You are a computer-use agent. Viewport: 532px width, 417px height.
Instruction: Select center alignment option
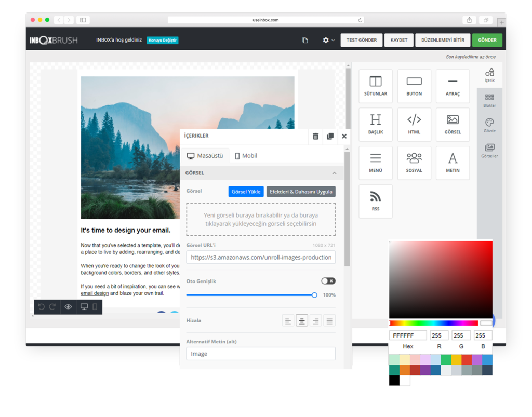coord(301,321)
